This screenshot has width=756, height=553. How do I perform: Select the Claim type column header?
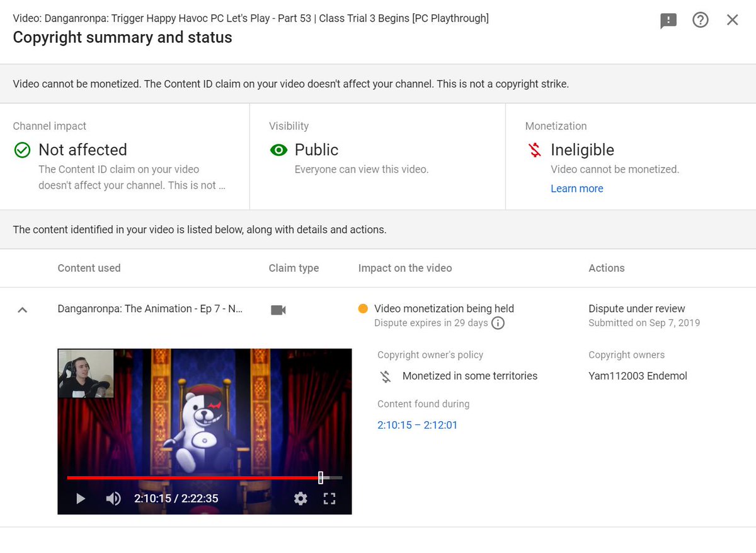pyautogui.click(x=294, y=268)
